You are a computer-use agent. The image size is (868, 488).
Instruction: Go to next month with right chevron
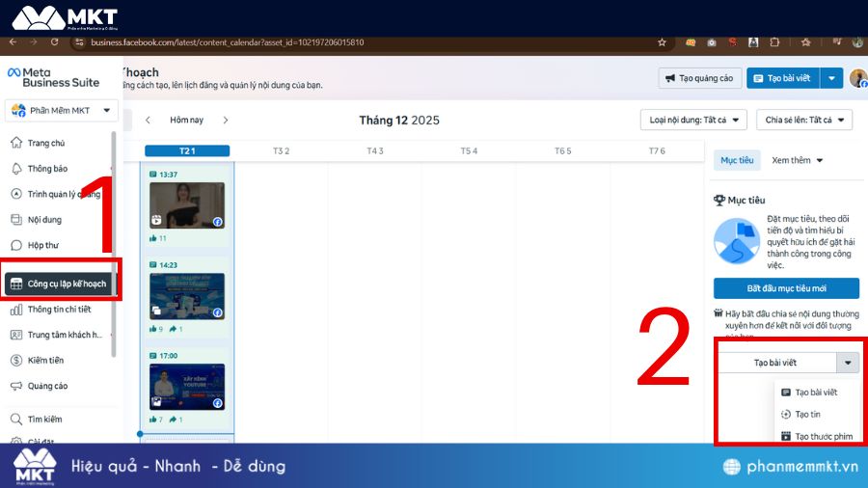click(x=226, y=121)
